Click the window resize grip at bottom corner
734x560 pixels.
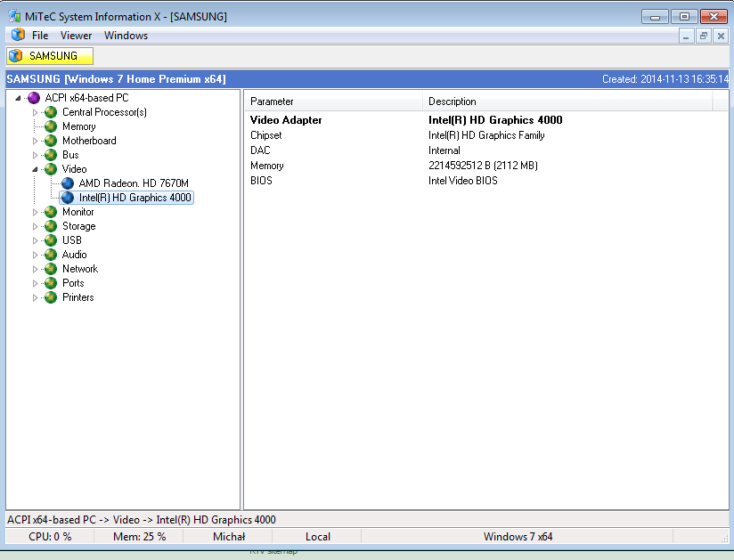724,539
